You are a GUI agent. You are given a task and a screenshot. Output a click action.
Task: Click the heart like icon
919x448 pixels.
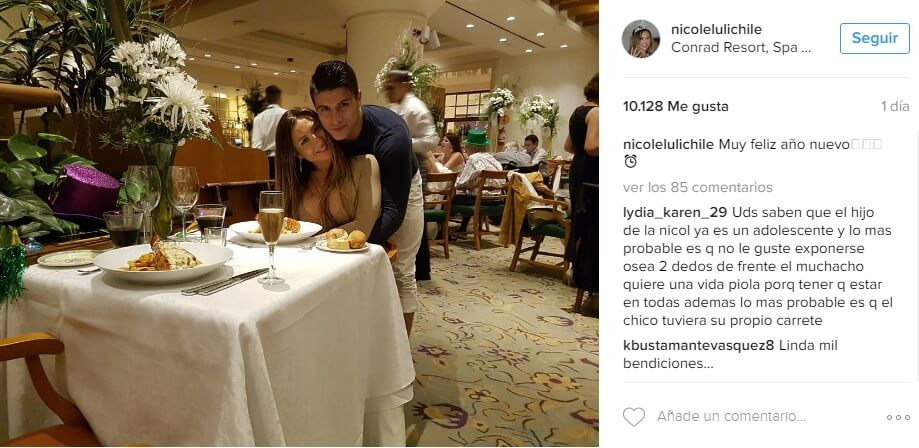tap(634, 417)
